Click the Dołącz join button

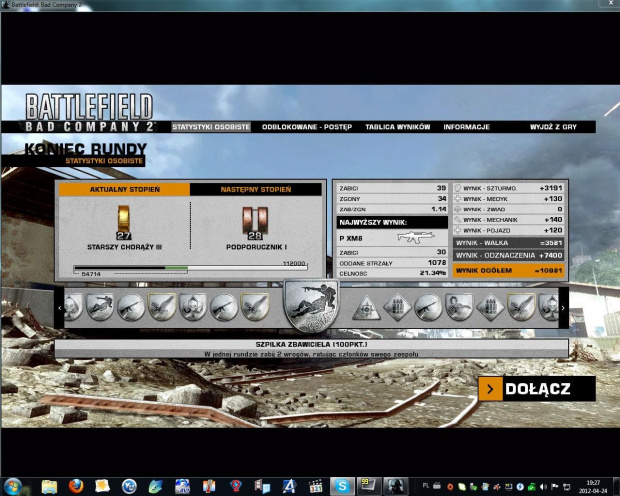coord(537,389)
